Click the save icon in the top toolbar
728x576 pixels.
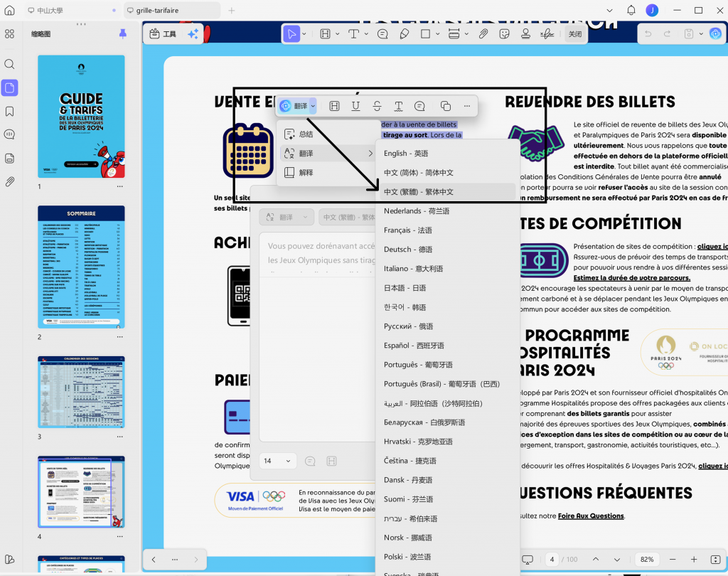click(689, 34)
